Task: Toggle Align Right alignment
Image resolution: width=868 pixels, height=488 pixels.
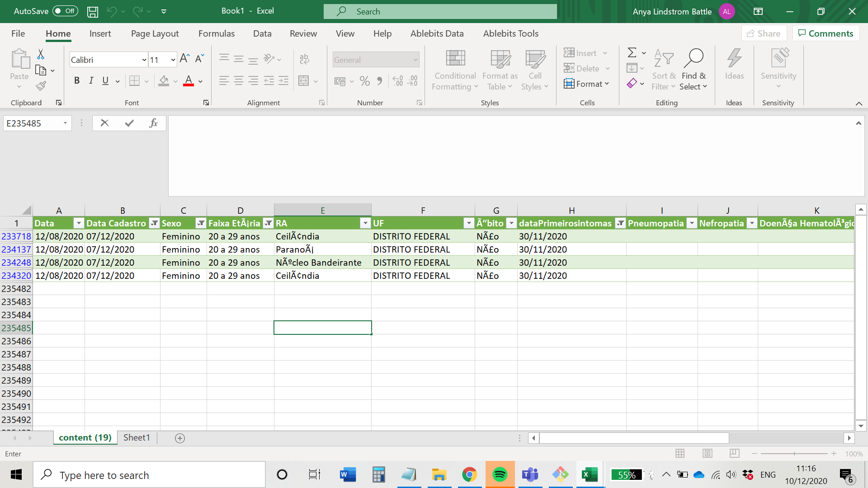Action: (x=254, y=81)
